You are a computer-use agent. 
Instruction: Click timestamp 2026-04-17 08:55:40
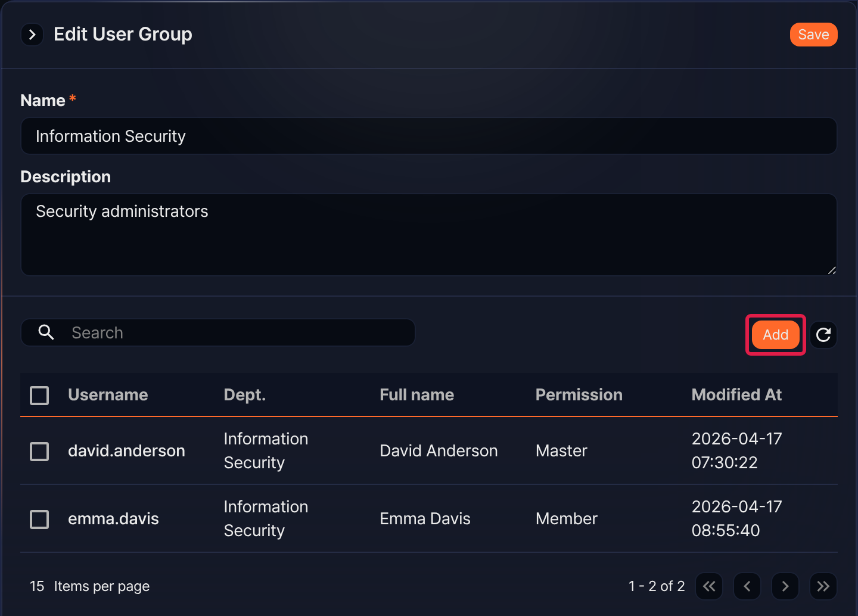click(x=736, y=519)
